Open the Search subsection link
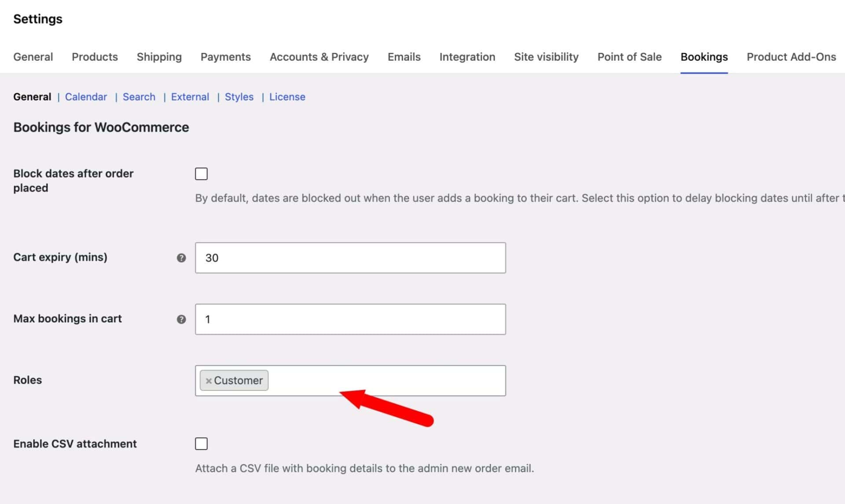The height and width of the screenshot is (504, 845). pyautogui.click(x=139, y=97)
